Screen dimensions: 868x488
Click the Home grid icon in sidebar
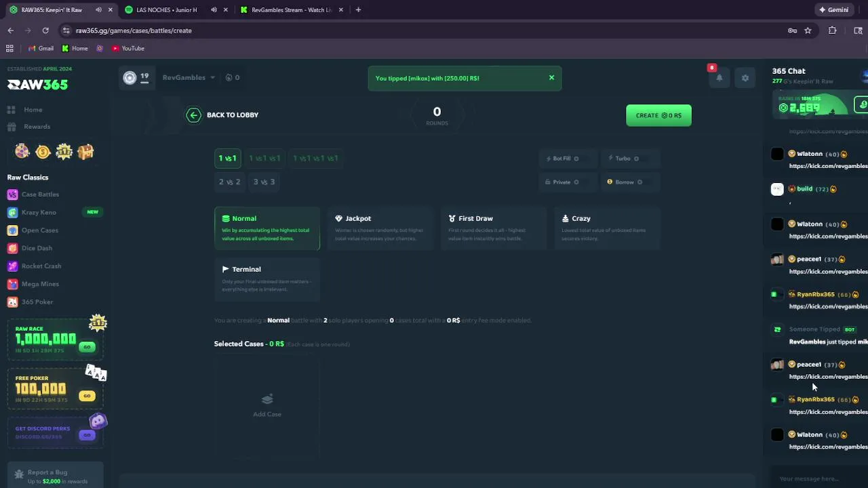(x=12, y=110)
